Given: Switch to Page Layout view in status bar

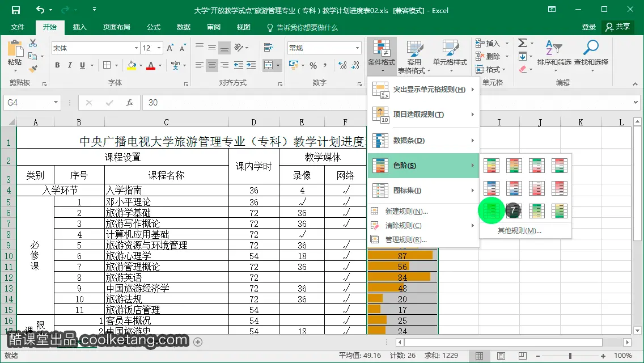Looking at the screenshot, I should pyautogui.click(x=501, y=356).
